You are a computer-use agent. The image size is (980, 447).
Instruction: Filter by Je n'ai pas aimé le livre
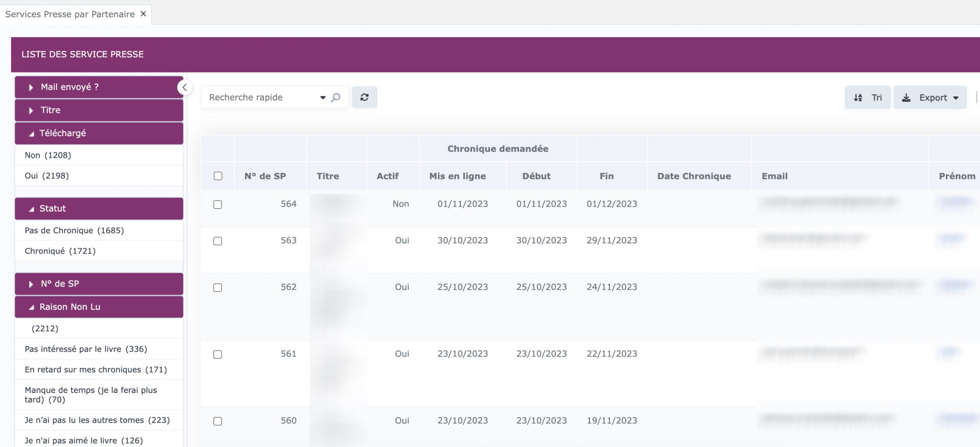pos(99,440)
